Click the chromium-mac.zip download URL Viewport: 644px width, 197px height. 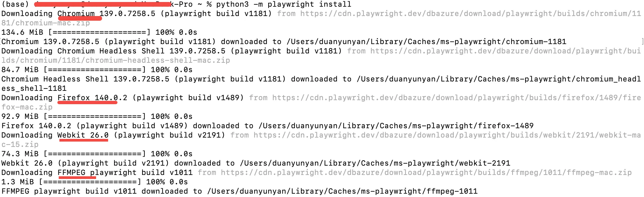[x=321, y=18]
